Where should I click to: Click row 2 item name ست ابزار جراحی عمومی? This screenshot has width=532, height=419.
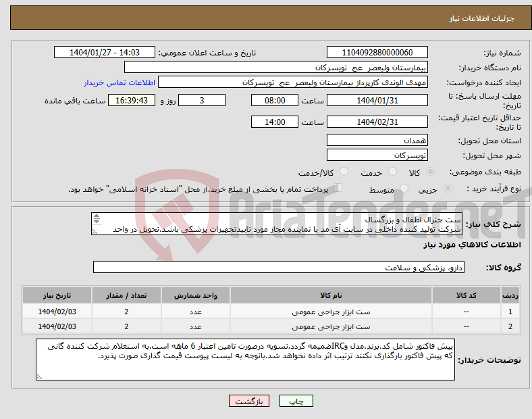click(x=331, y=326)
